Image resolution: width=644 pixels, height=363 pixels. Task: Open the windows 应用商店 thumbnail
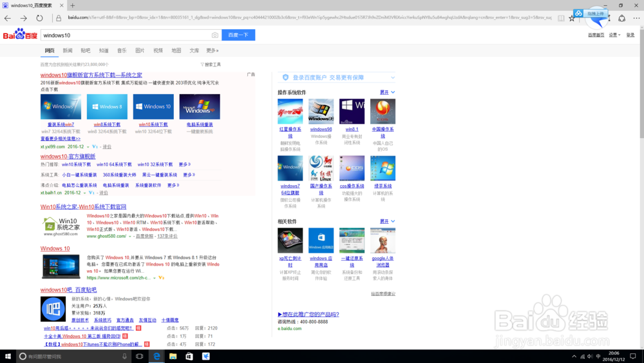(321, 240)
